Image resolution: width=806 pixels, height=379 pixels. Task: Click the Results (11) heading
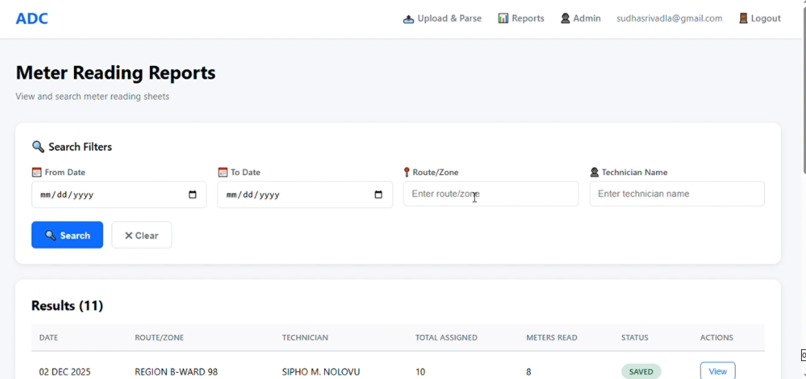point(67,305)
